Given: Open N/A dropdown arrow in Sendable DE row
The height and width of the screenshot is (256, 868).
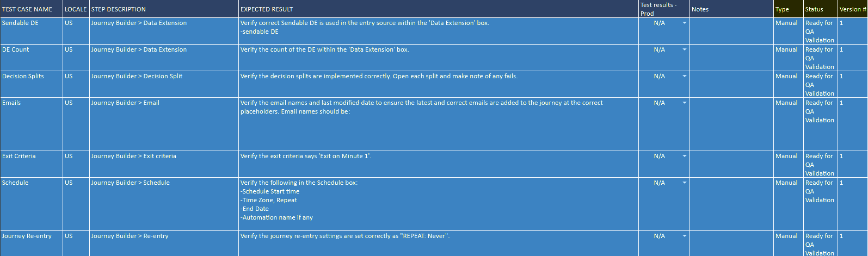Looking at the screenshot, I should point(685,23).
